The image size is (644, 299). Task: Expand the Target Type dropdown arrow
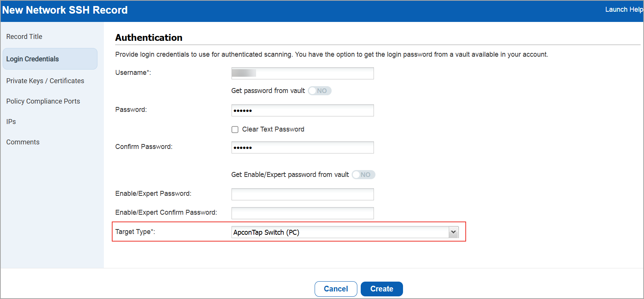coord(453,232)
